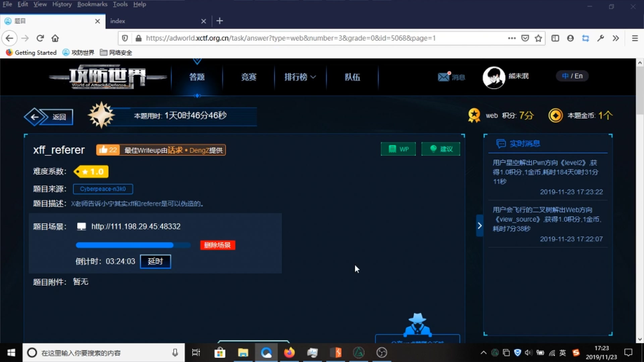Open the DengZ best writeup link
The height and width of the screenshot is (362, 644).
pos(174,150)
